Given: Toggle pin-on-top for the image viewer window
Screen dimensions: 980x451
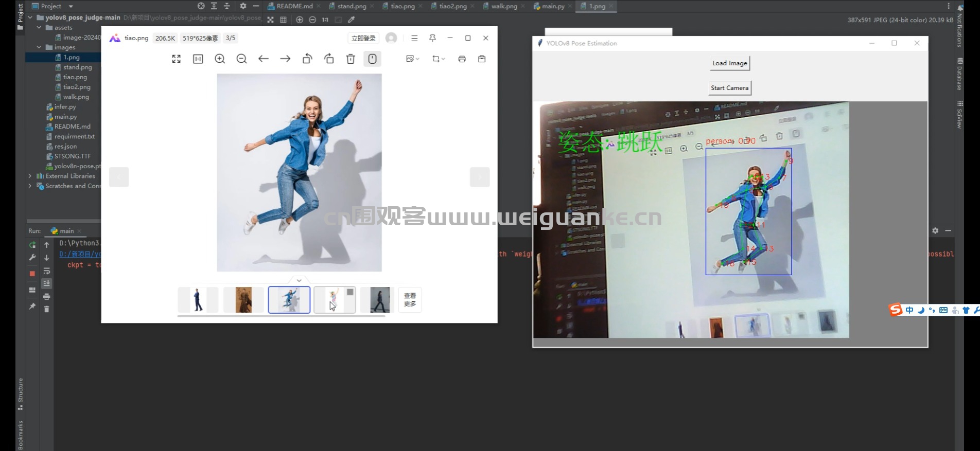Looking at the screenshot, I should (432, 38).
